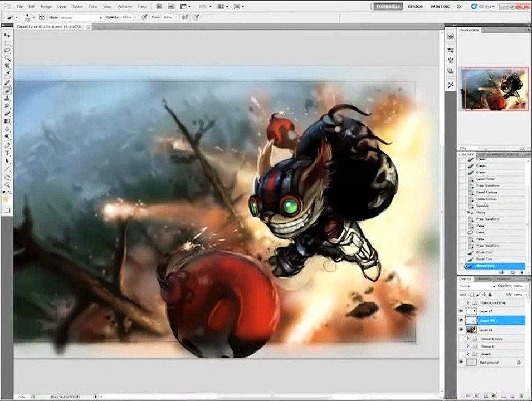
Task: Open the Window menu
Action: pos(125,7)
